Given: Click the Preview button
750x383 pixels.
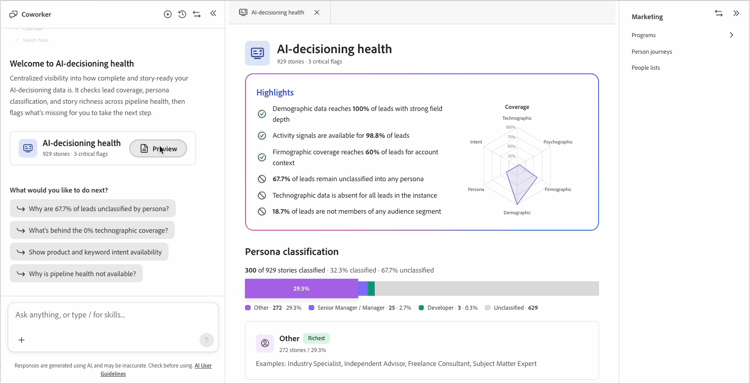Looking at the screenshot, I should pyautogui.click(x=158, y=149).
